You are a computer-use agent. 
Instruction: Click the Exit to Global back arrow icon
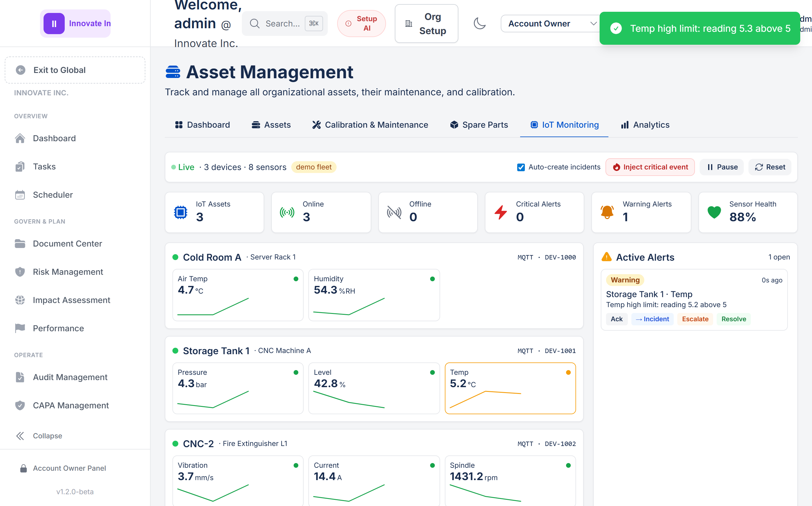21,70
